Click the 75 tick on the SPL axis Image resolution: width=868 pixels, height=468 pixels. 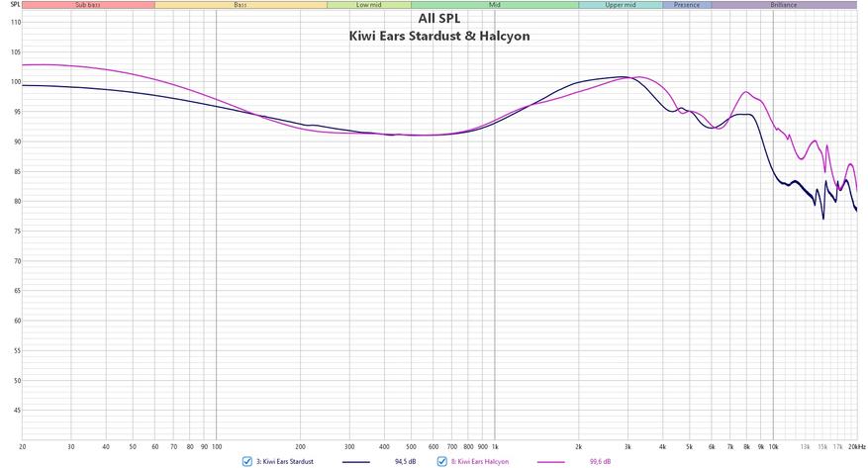click(16, 232)
